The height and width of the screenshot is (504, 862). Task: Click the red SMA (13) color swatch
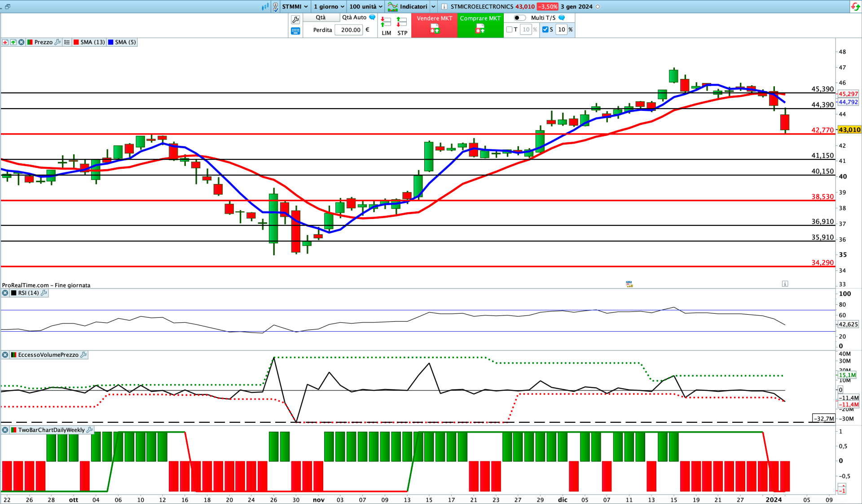pos(76,42)
